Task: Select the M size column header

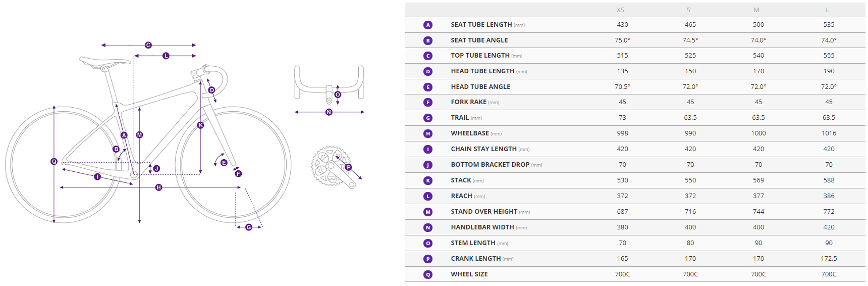Action: tap(756, 10)
